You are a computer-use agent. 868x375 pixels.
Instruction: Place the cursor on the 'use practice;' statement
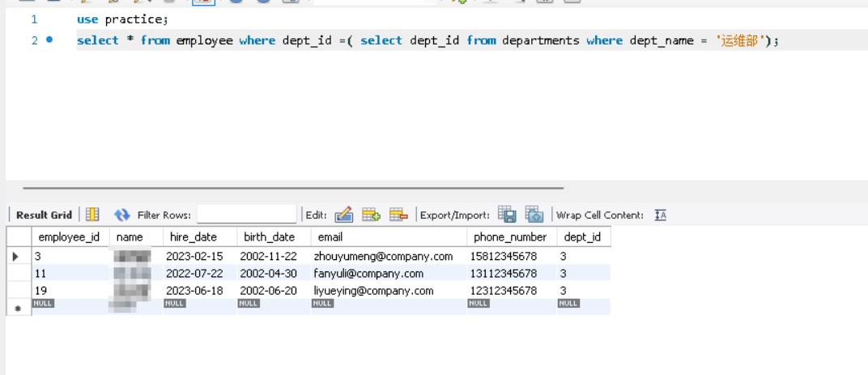[x=122, y=20]
